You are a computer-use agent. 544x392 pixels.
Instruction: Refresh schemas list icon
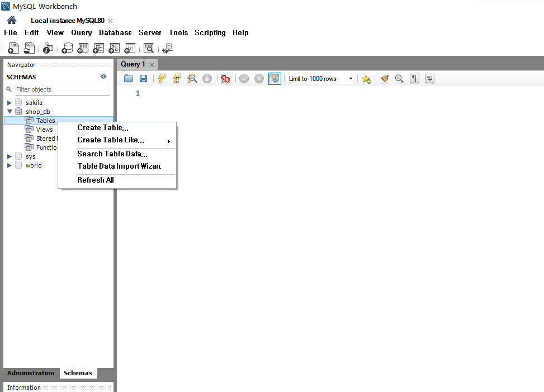point(103,77)
